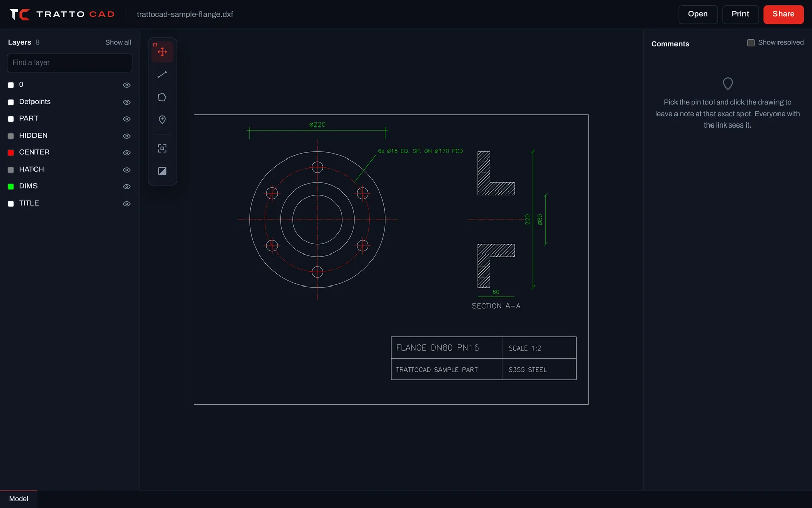
Task: Enable the Show resolved checkbox
Action: [751, 43]
